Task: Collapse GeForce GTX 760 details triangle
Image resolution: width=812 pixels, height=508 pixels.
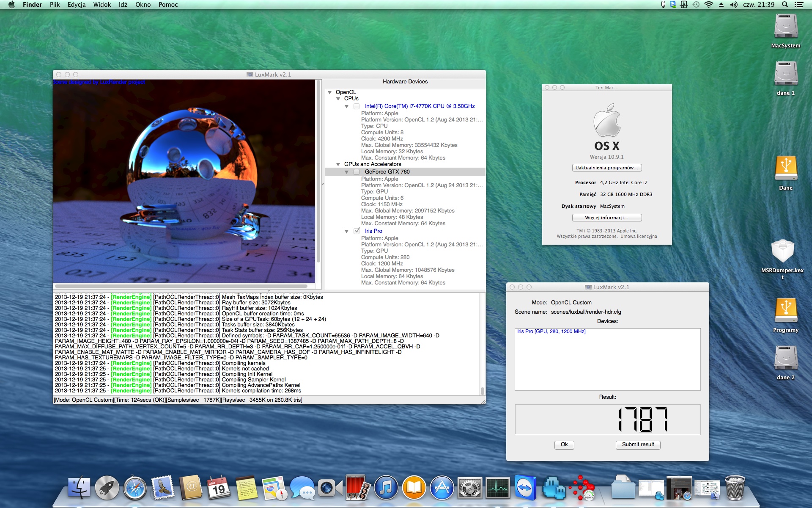Action: 346,172
